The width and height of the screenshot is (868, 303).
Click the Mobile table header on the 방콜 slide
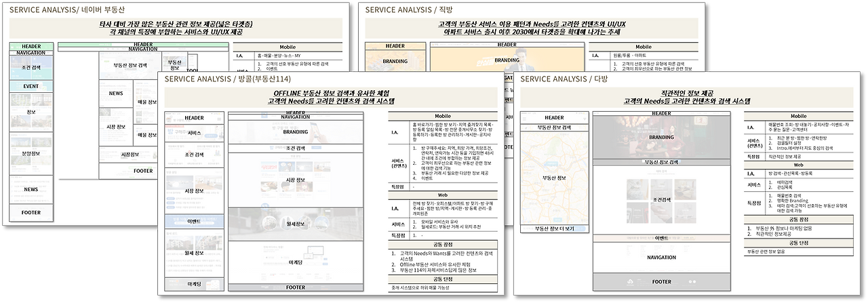[x=442, y=116]
